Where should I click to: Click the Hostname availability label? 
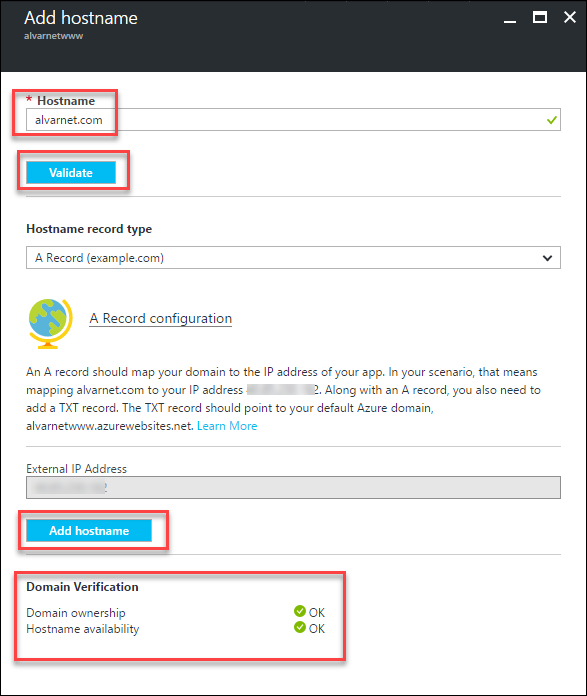[x=83, y=629]
